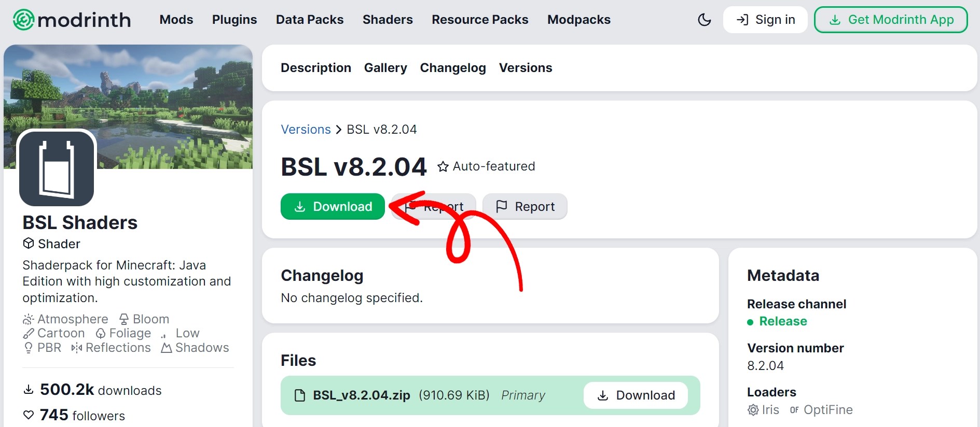
Task: Open the BSL Shaders title link
Action: (x=80, y=223)
